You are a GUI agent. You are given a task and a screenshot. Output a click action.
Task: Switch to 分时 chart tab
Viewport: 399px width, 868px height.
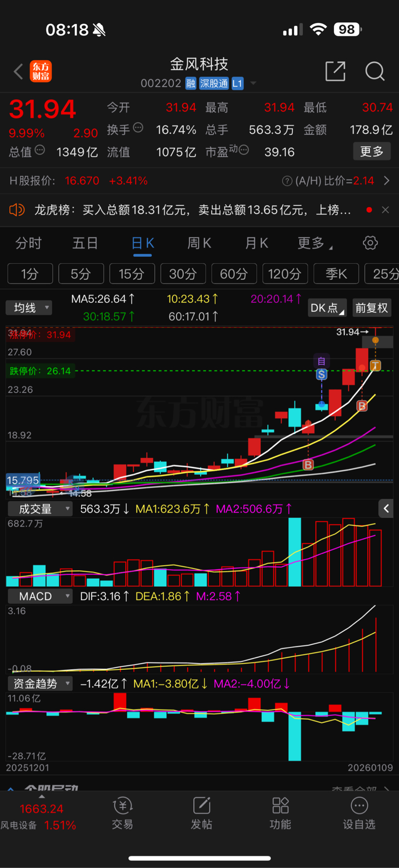click(x=28, y=243)
